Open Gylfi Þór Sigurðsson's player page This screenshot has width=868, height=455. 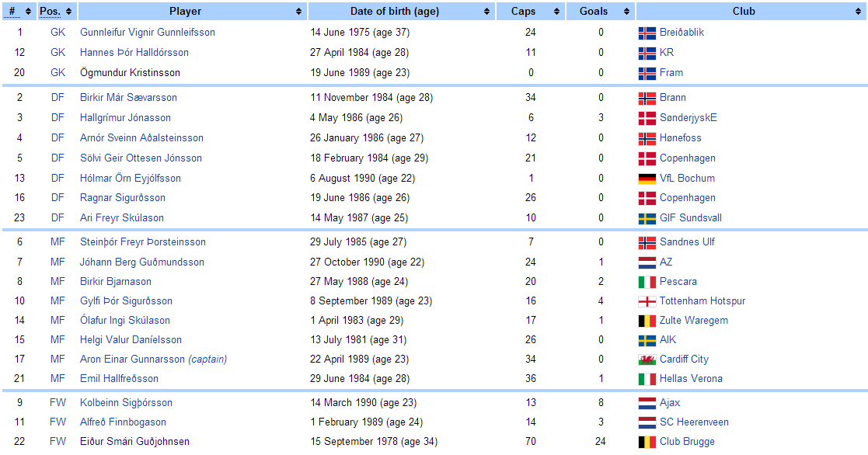(x=126, y=301)
